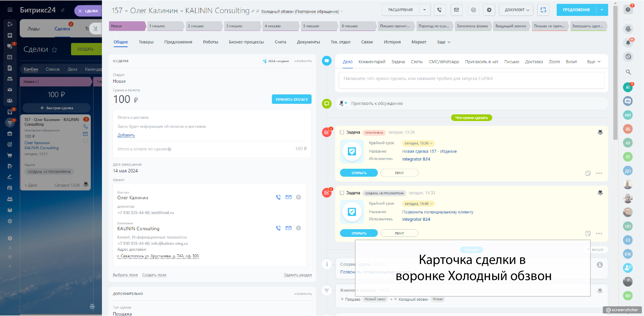644x316 pixels.
Task: Open the Комментарий tab in timeline
Action: click(x=371, y=62)
